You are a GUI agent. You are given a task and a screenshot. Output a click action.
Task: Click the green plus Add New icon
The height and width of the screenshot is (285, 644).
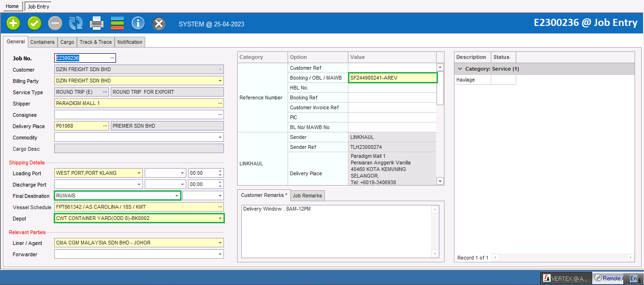click(13, 23)
